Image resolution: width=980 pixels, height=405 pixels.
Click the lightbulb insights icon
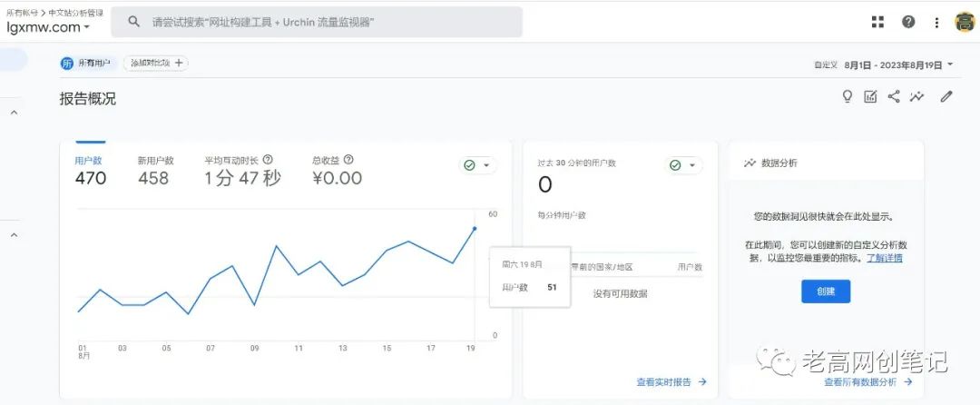coord(848,96)
